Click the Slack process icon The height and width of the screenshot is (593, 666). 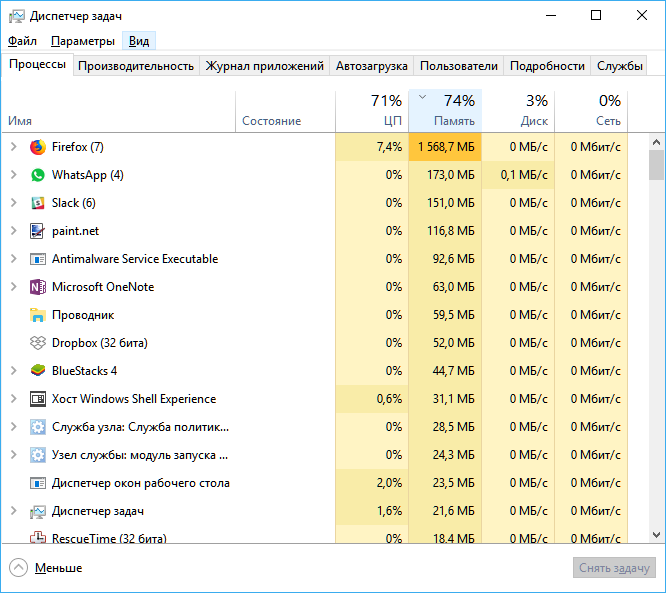(x=38, y=203)
